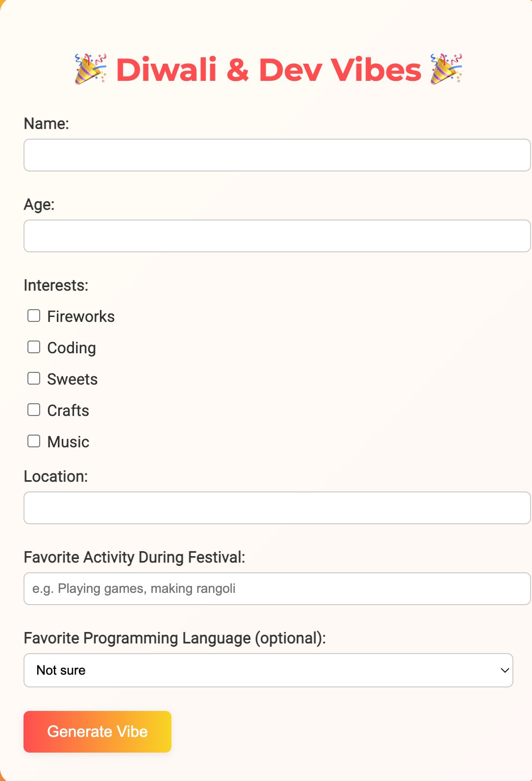
Task: Open the Favorite Programming Language dropdown
Action: (x=268, y=670)
